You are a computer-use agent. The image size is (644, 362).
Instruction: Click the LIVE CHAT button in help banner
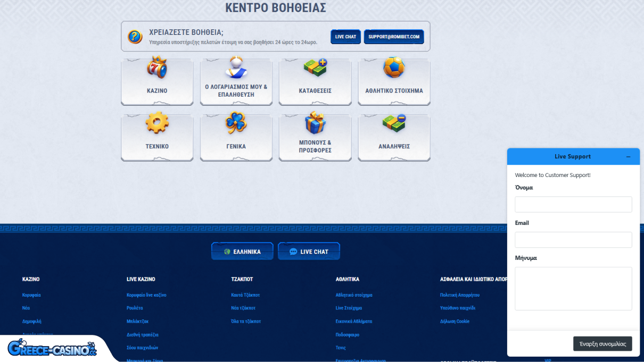coord(346,37)
